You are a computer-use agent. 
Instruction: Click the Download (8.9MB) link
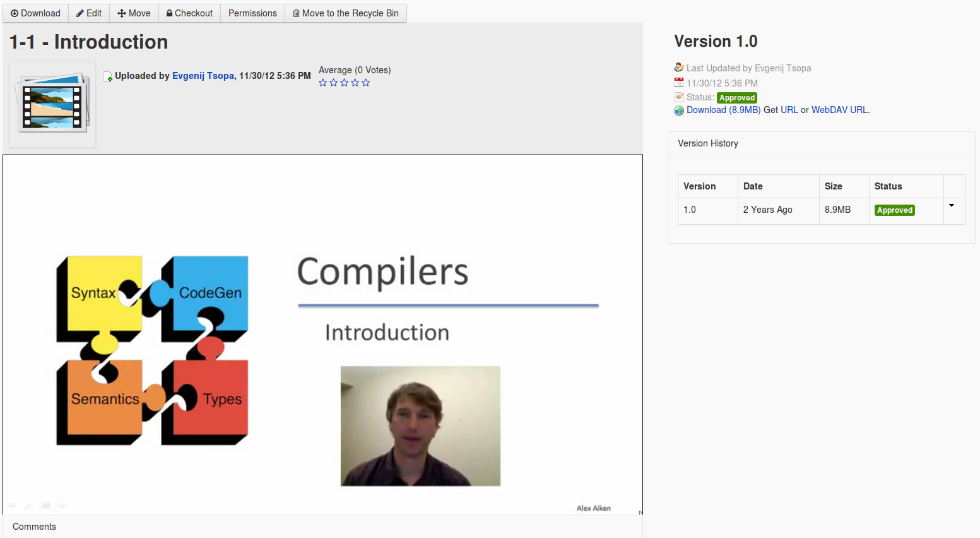pyautogui.click(x=723, y=110)
